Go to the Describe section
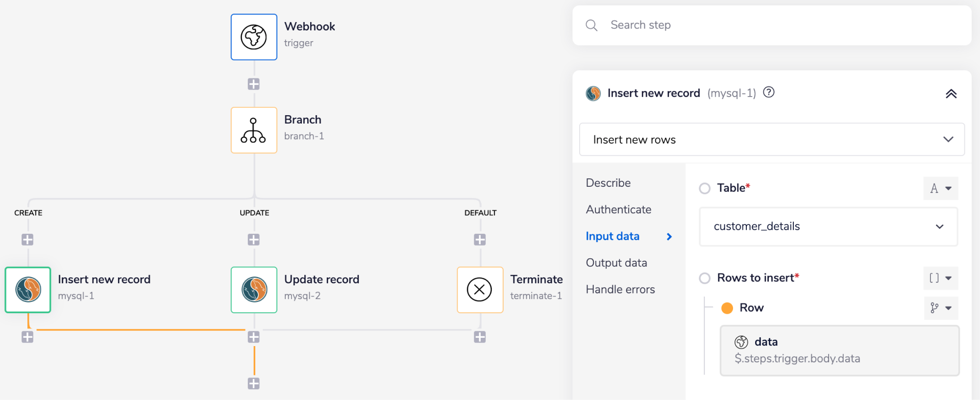Viewport: 980px width, 400px height. 608,183
